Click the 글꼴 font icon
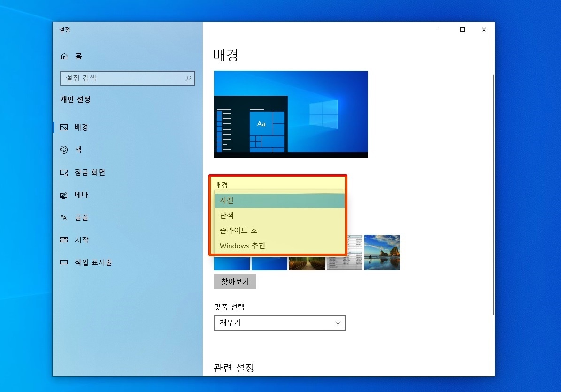 (64, 217)
